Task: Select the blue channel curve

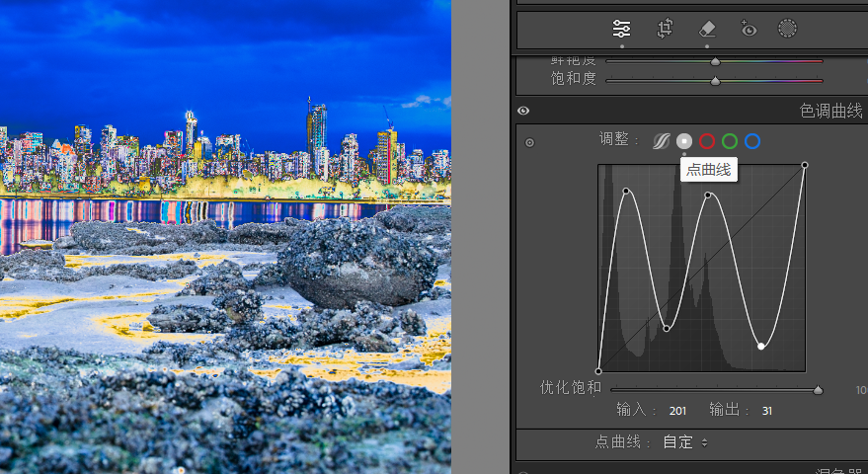Action: (752, 142)
